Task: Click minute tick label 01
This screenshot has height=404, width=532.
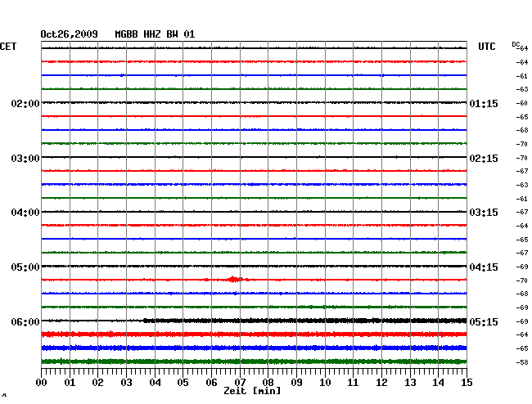Action: tap(70, 383)
